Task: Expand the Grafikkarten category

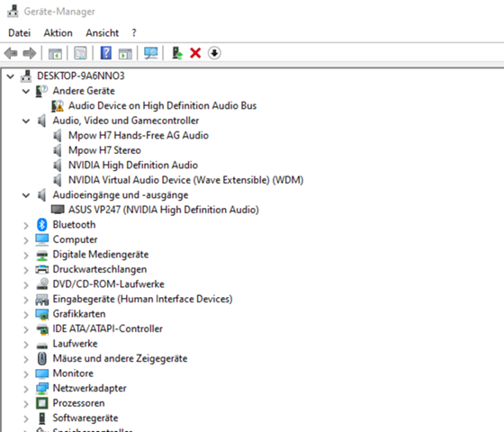Action: [x=26, y=315]
